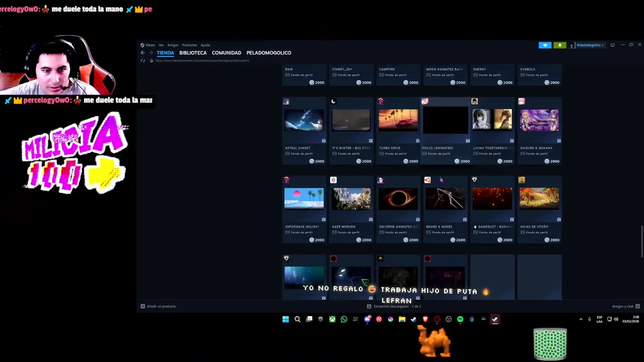Open the green notifications bell

point(559,45)
